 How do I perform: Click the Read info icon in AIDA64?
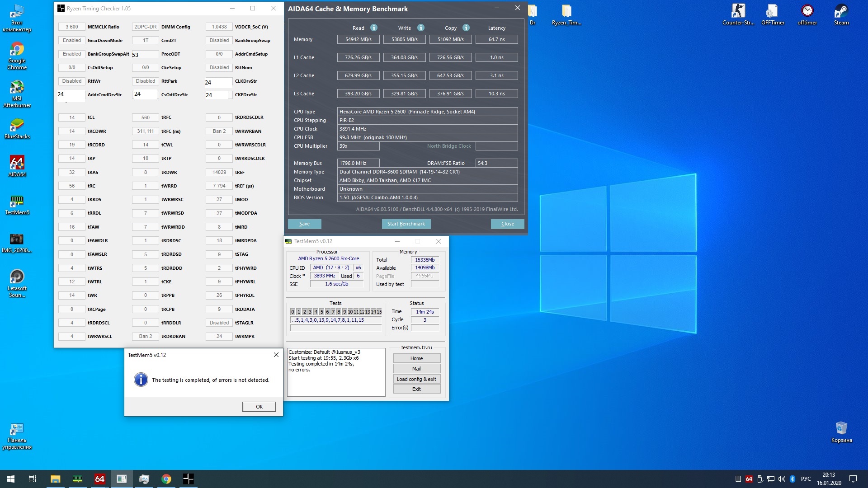374,28
